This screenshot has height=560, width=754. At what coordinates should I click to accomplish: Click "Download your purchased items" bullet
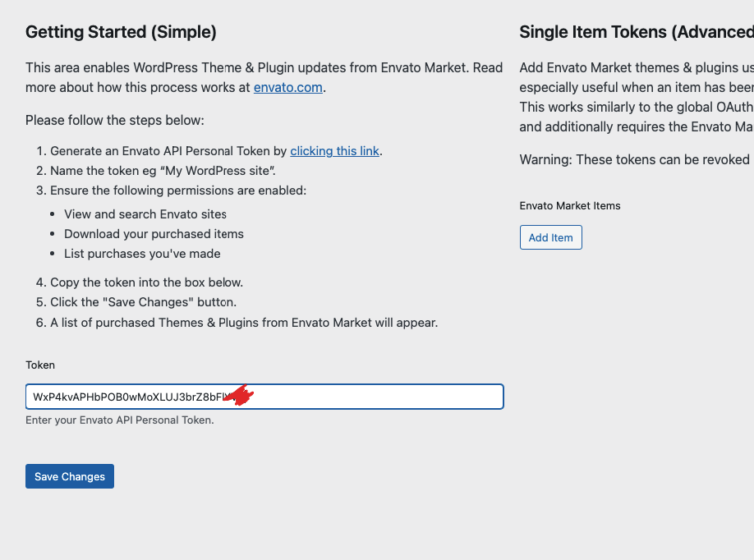click(x=154, y=234)
